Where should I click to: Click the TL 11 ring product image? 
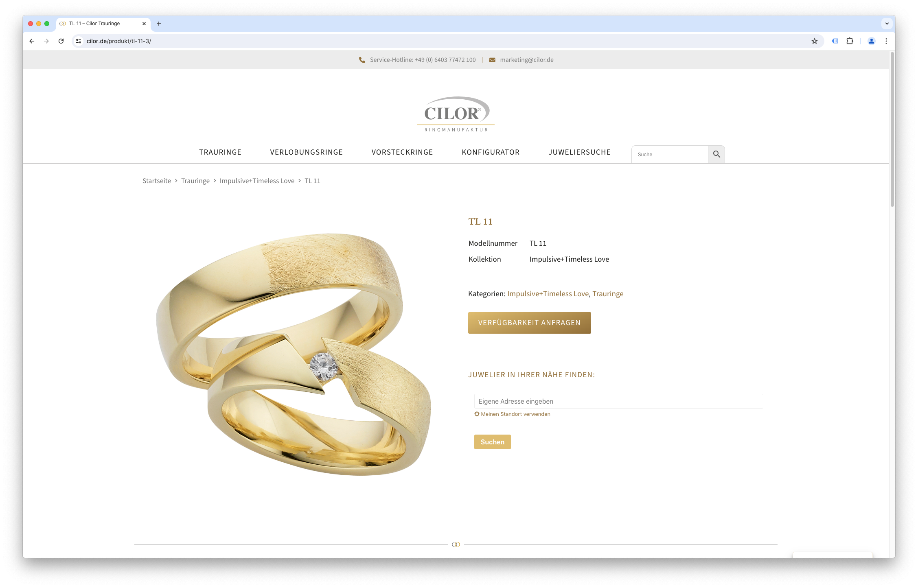[x=294, y=354]
